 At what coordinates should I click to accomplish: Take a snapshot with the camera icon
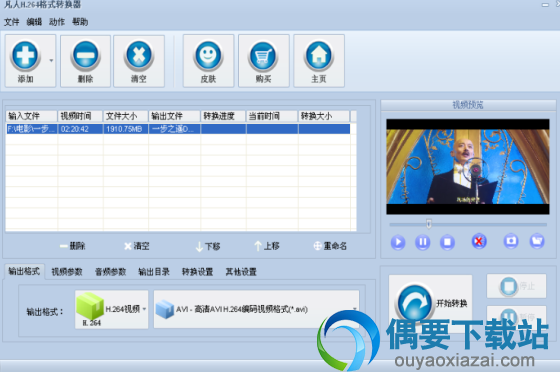point(511,241)
